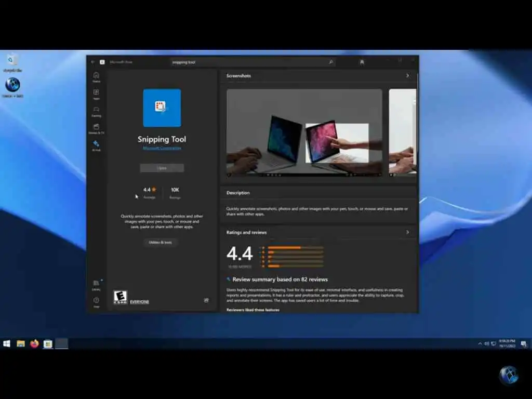Image resolution: width=532 pixels, height=399 pixels.
Task: Show hidden system tray icons
Action: click(480, 344)
